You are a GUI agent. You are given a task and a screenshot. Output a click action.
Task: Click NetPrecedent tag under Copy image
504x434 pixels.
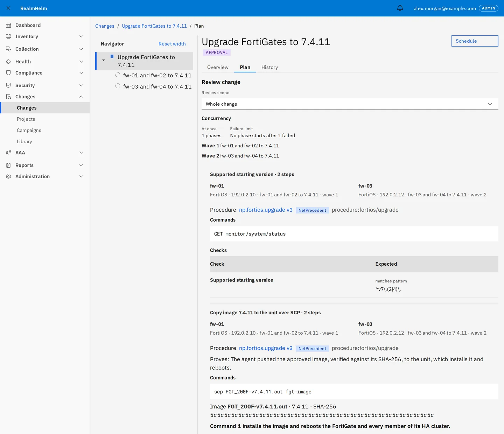click(x=312, y=349)
